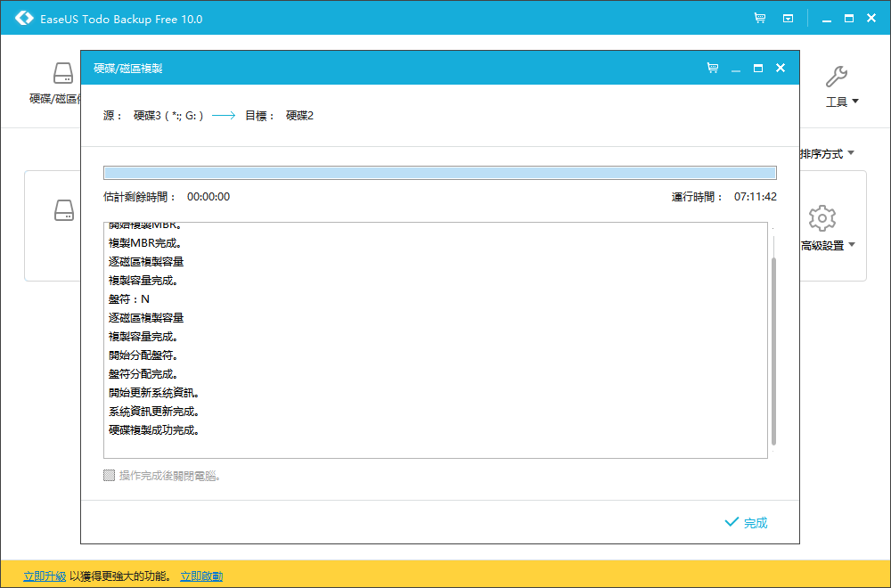This screenshot has height=588, width=891.
Task: Click estimated remaining time 00:00:00
Action: click(208, 197)
